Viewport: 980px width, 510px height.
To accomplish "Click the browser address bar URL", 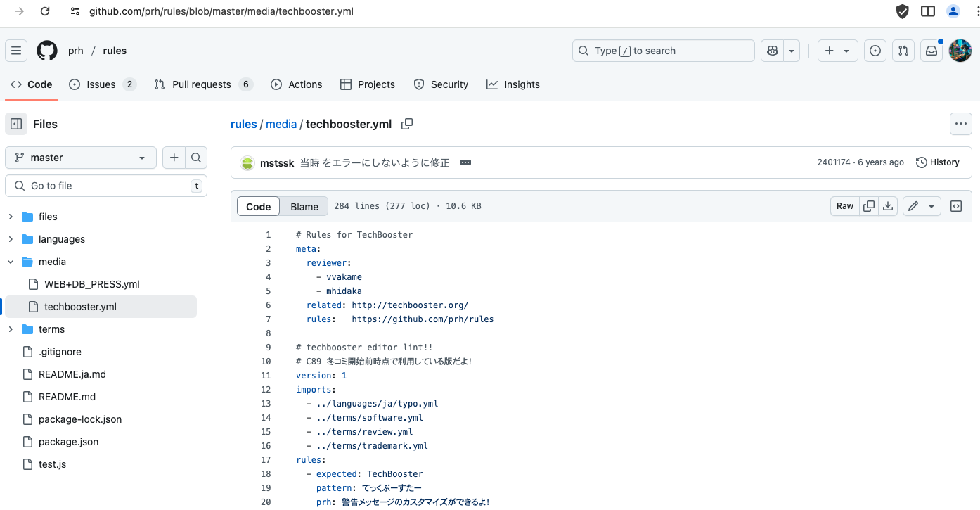I will 221,11.
